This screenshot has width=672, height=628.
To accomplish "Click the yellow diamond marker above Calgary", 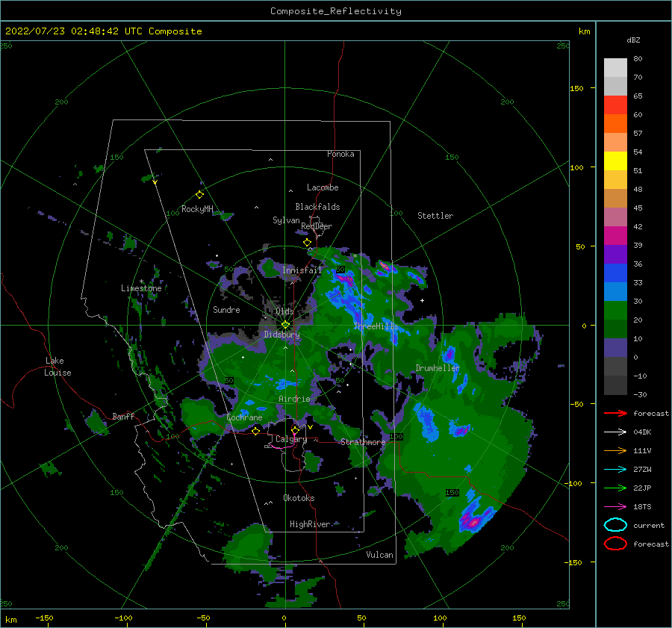I will [x=295, y=429].
